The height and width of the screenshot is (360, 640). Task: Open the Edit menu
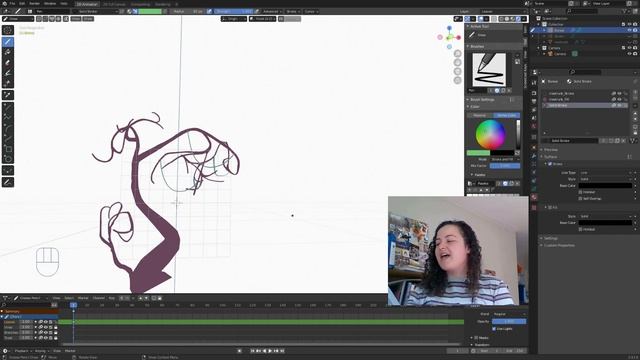(22, 3)
